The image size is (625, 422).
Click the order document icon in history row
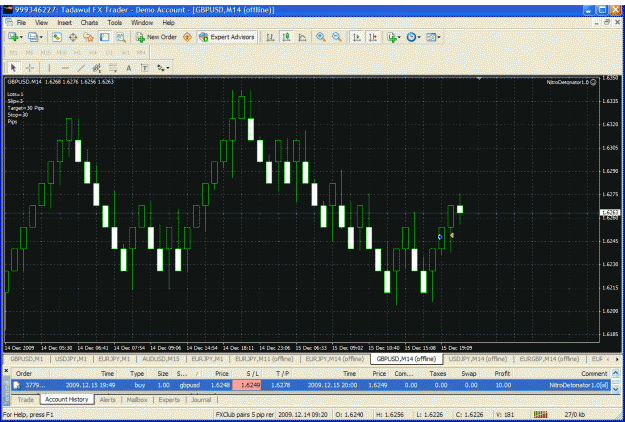pyautogui.click(x=17, y=385)
